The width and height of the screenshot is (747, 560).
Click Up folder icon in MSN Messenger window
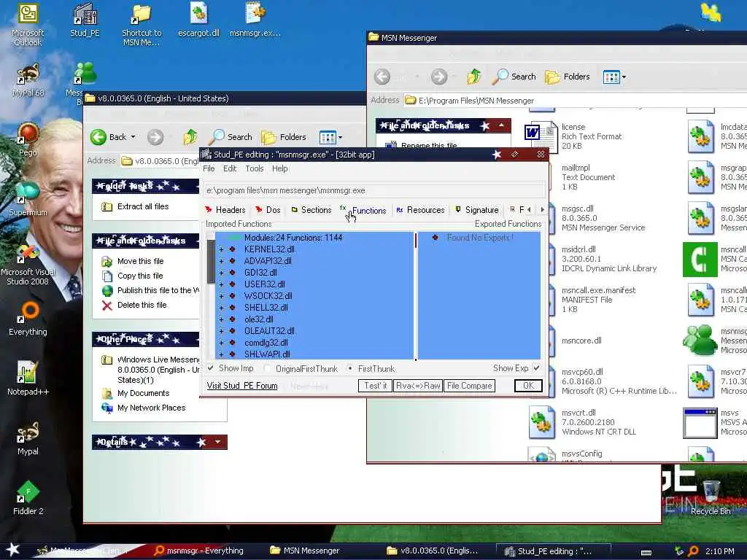473,77
